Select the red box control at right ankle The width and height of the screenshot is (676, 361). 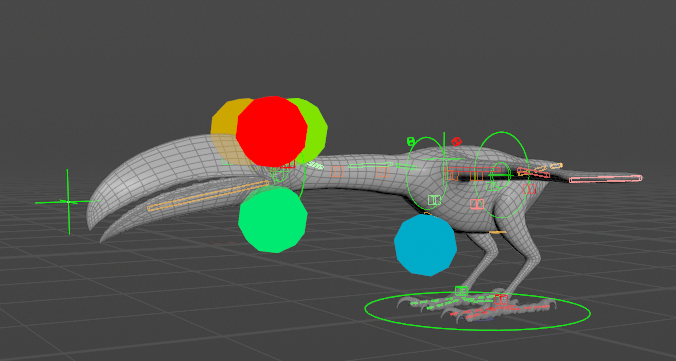(501, 299)
